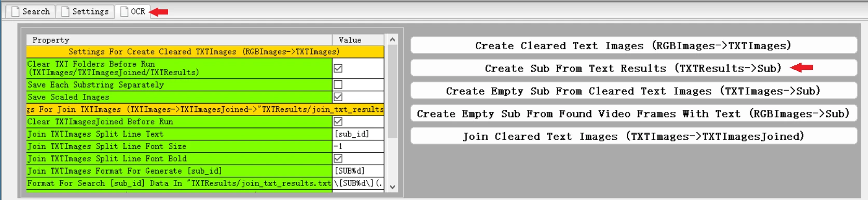Viewport: 868px width, 200px height.
Task: Run Create Empty Sub From Cleared Text Images
Action: point(633,91)
